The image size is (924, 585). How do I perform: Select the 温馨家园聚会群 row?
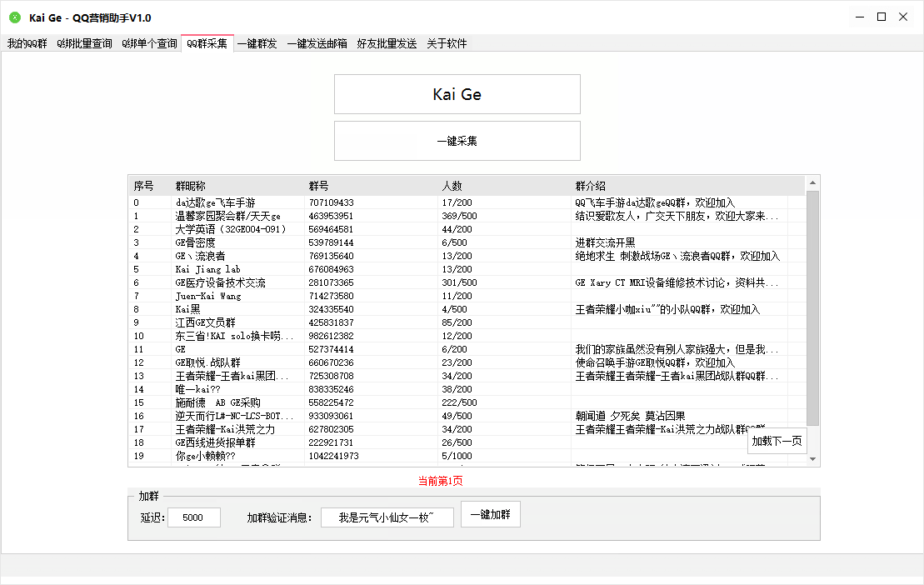point(228,216)
